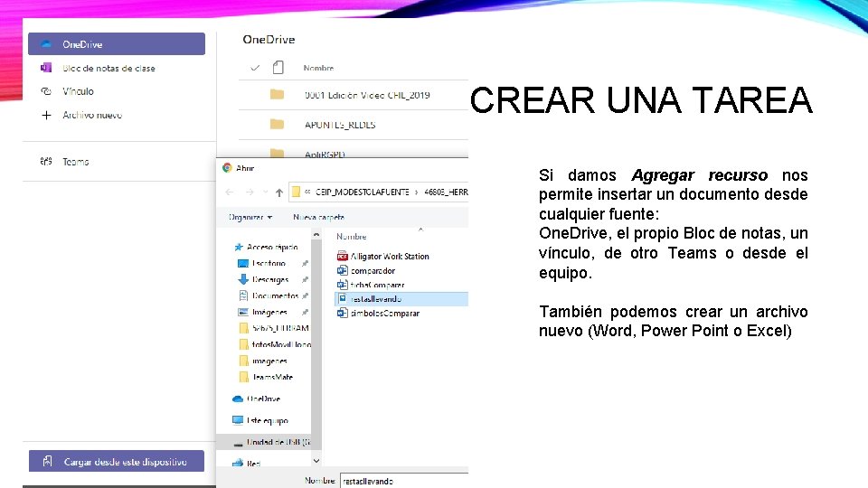Viewport: 868px width, 488px height.
Task: Open the Teams source option
Action: [x=75, y=162]
